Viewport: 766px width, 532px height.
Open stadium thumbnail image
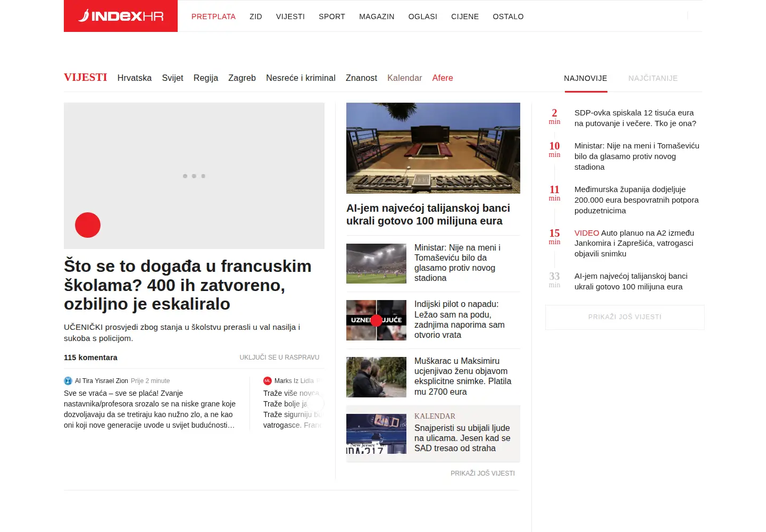click(376, 263)
